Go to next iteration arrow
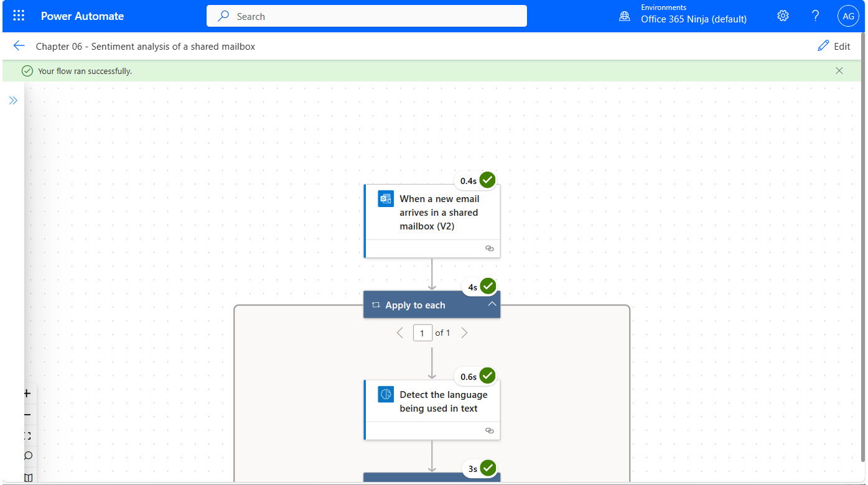The width and height of the screenshot is (868, 485). [x=464, y=333]
